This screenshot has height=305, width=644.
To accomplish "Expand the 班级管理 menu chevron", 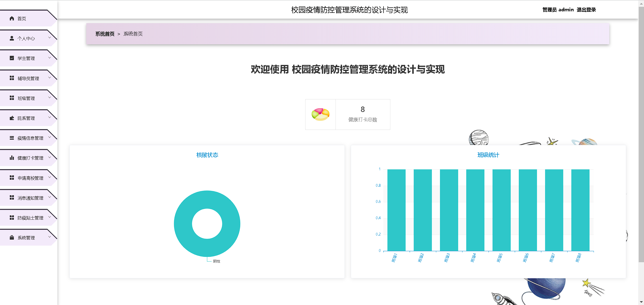I will 50,98.
